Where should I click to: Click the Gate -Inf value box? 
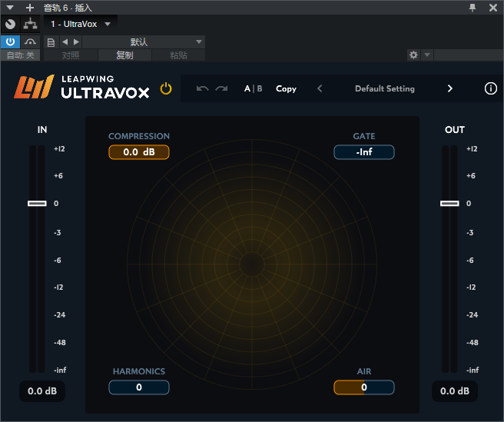click(x=364, y=152)
